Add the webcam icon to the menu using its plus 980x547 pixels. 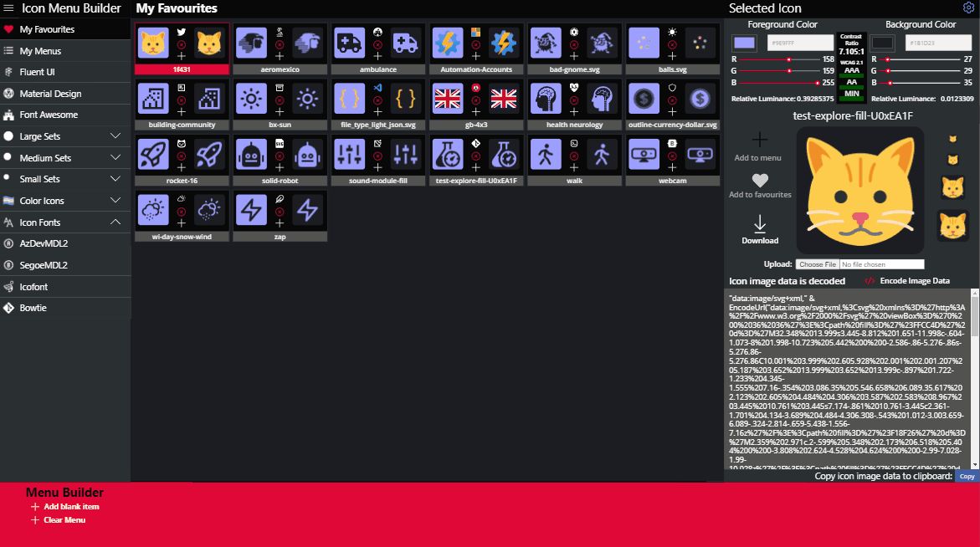tap(672, 168)
